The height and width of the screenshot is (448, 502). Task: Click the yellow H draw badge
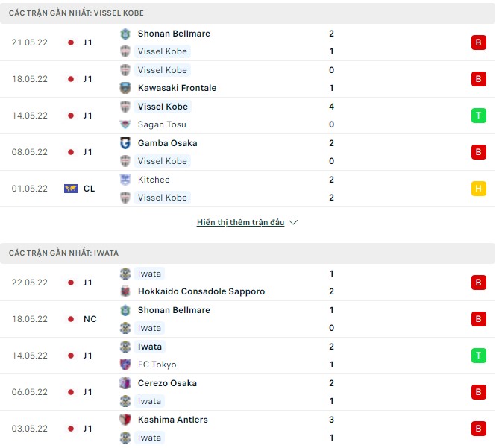click(x=479, y=189)
